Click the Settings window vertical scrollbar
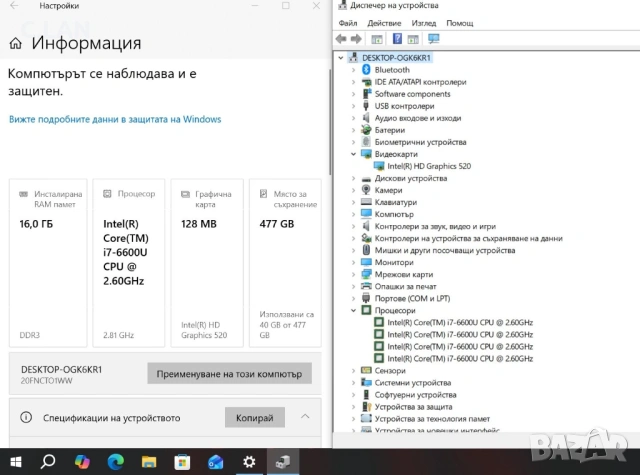Image resolution: width=640 pixels, height=475 pixels. pyautogui.click(x=330, y=122)
